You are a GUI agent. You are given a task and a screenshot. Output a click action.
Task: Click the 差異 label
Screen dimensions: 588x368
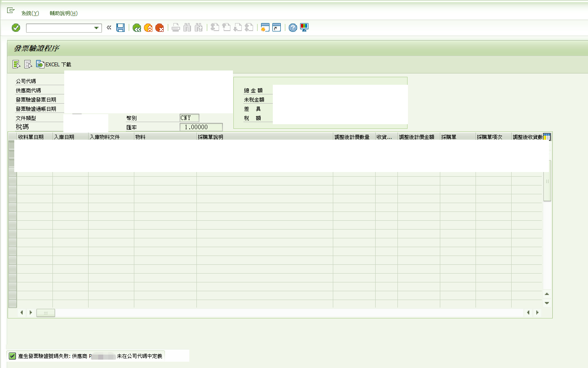[x=253, y=109]
